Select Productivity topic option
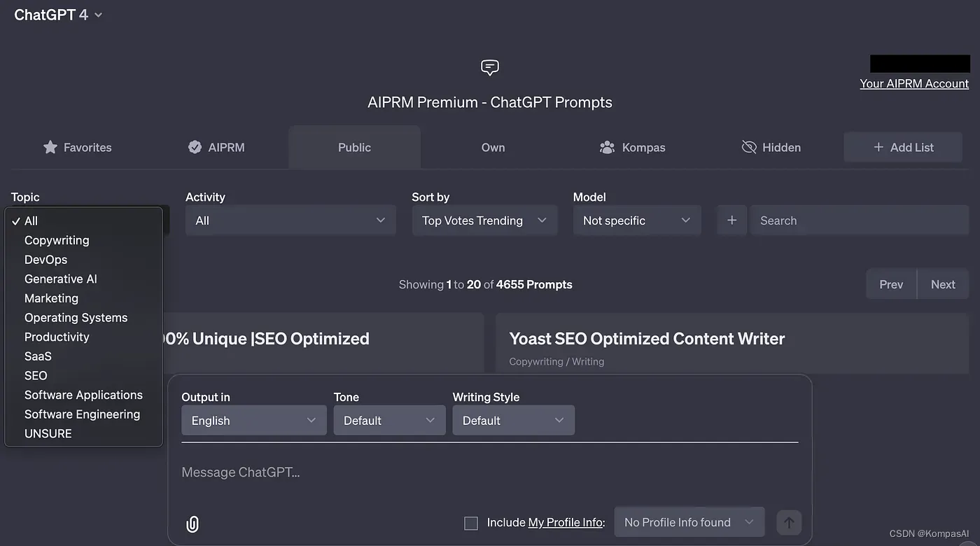This screenshot has width=980, height=546. pos(83,337)
